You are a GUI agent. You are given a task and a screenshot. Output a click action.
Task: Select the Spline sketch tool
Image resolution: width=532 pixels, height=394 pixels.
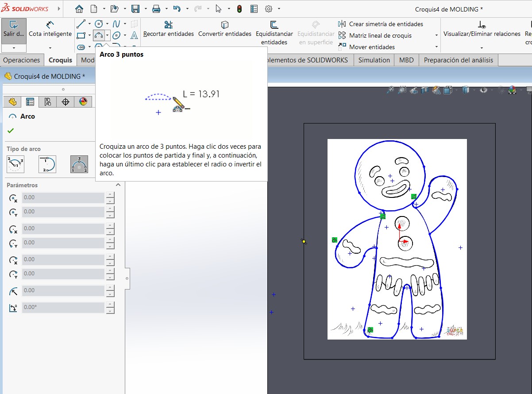pos(116,23)
